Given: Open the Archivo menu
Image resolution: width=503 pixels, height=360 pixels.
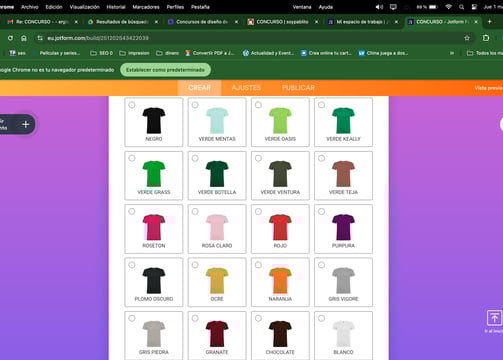Looking at the screenshot, I should coord(30,7).
